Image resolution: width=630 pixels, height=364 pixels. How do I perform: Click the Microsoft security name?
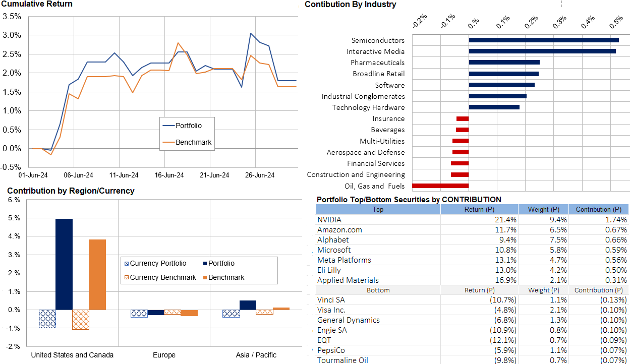pos(334,250)
